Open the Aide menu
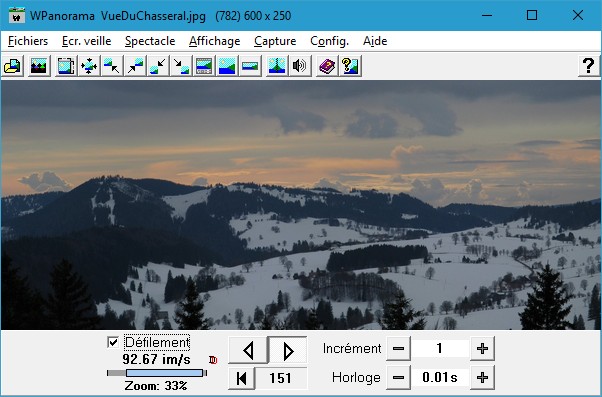This screenshot has width=602, height=397. [375, 41]
